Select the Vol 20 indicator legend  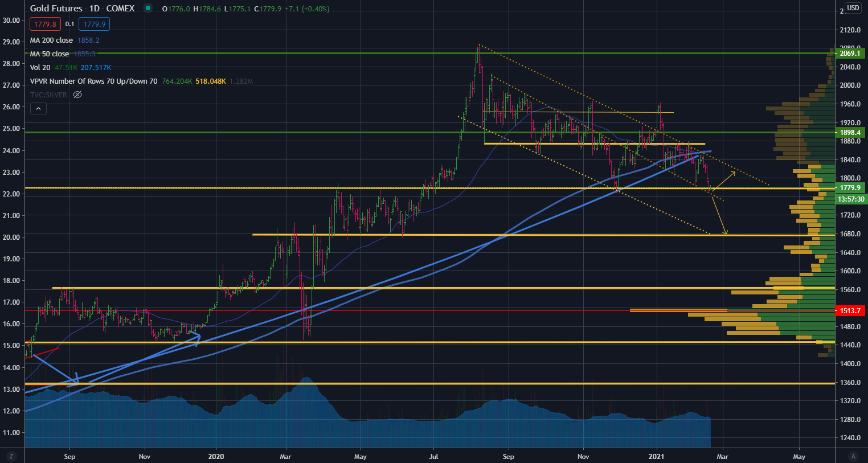40,67
